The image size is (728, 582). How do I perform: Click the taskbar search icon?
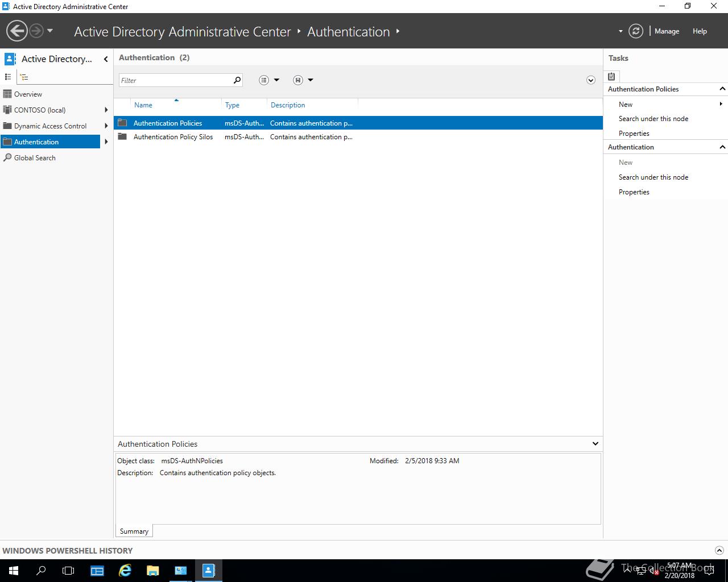click(41, 571)
